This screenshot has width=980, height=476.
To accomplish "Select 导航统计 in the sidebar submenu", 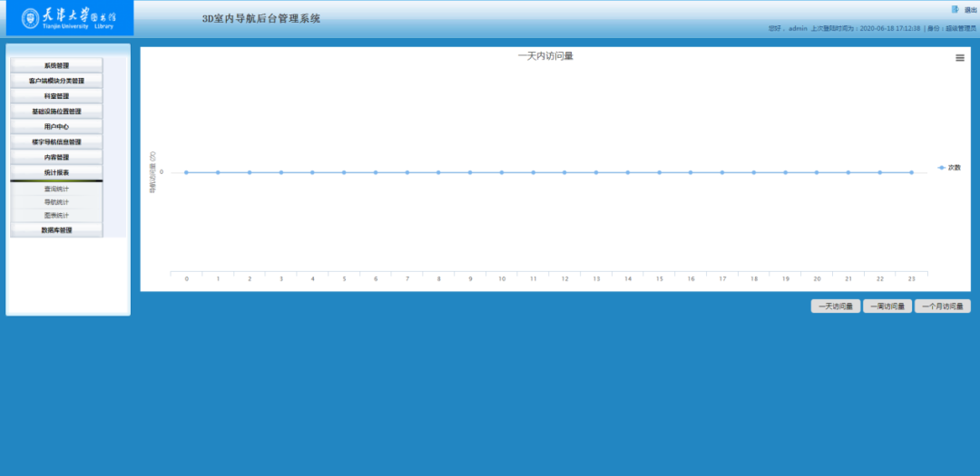I will click(x=56, y=202).
